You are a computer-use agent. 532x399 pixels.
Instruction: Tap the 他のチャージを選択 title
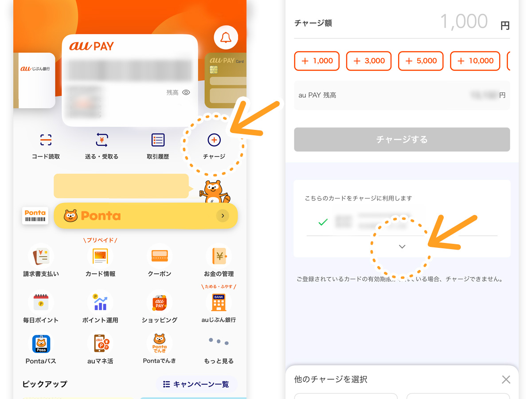click(331, 379)
